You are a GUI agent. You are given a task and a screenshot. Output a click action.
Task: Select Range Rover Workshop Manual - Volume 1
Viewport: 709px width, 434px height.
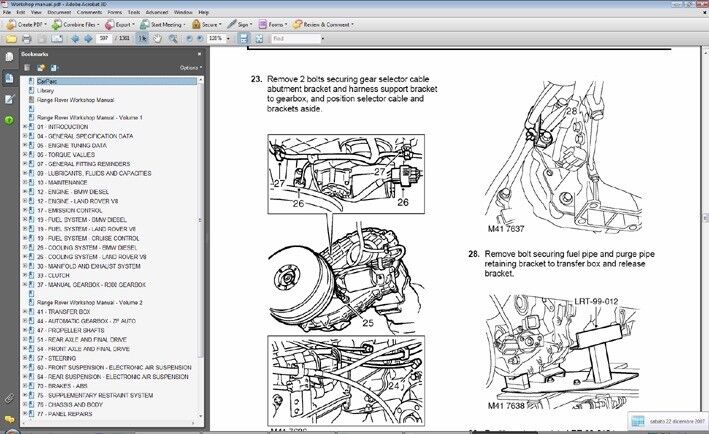[90, 118]
